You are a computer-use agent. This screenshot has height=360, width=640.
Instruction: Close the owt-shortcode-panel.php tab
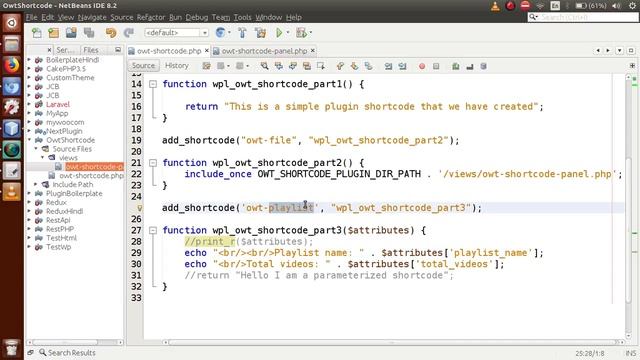click(x=313, y=51)
